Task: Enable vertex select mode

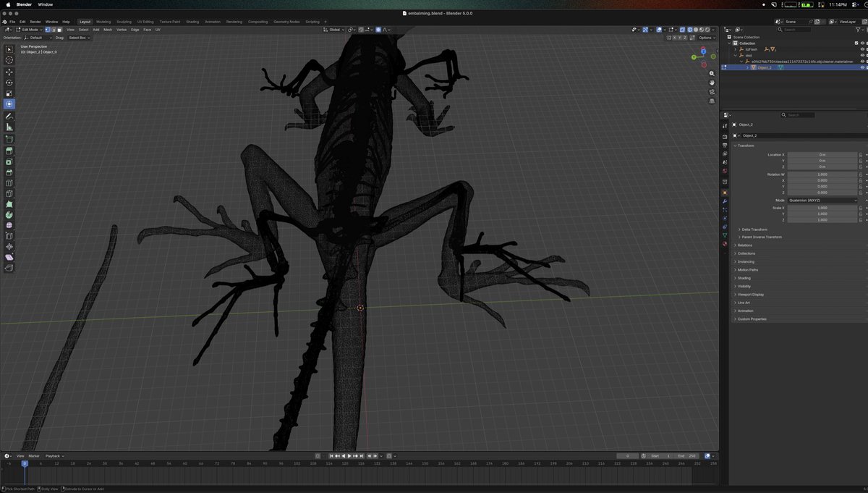Action: [x=48, y=30]
